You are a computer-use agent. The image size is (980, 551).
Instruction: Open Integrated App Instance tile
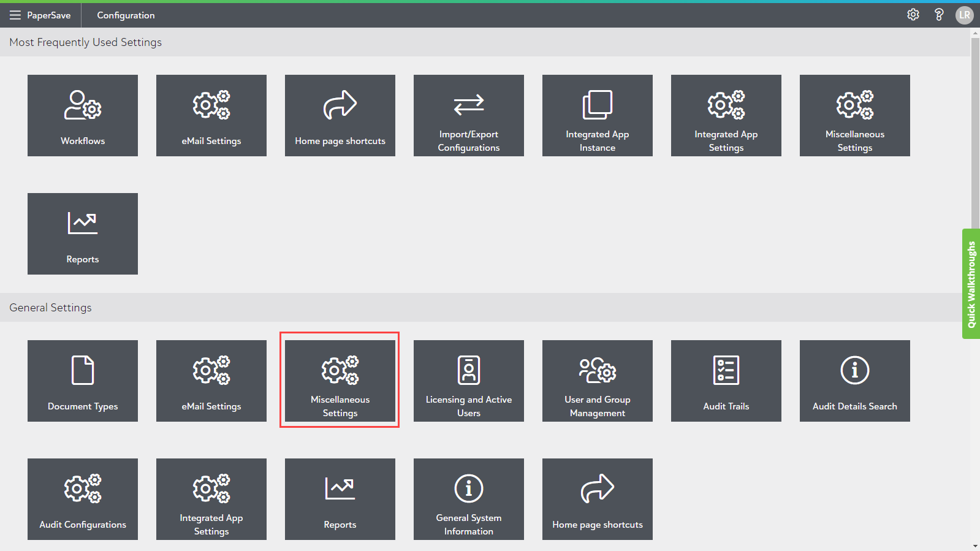pos(598,115)
